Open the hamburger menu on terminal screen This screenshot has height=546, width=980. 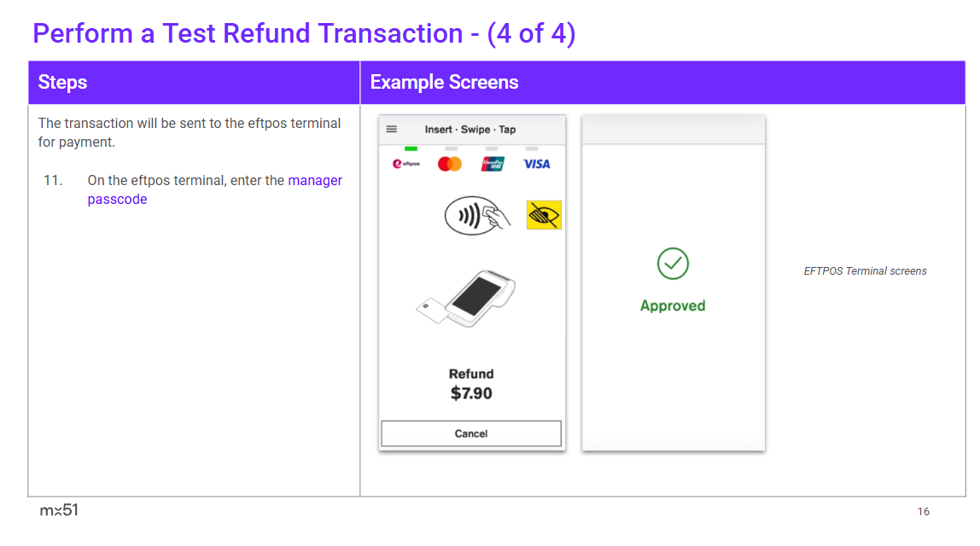392,130
